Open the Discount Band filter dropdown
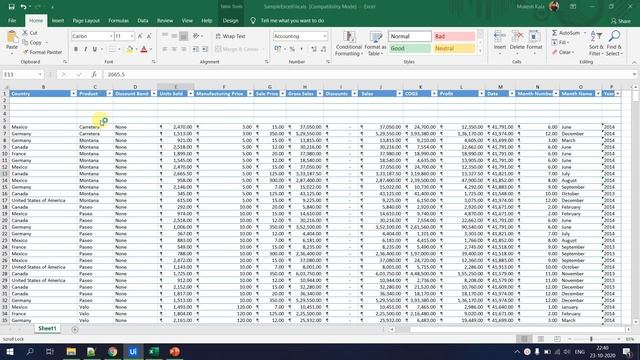 153,93
